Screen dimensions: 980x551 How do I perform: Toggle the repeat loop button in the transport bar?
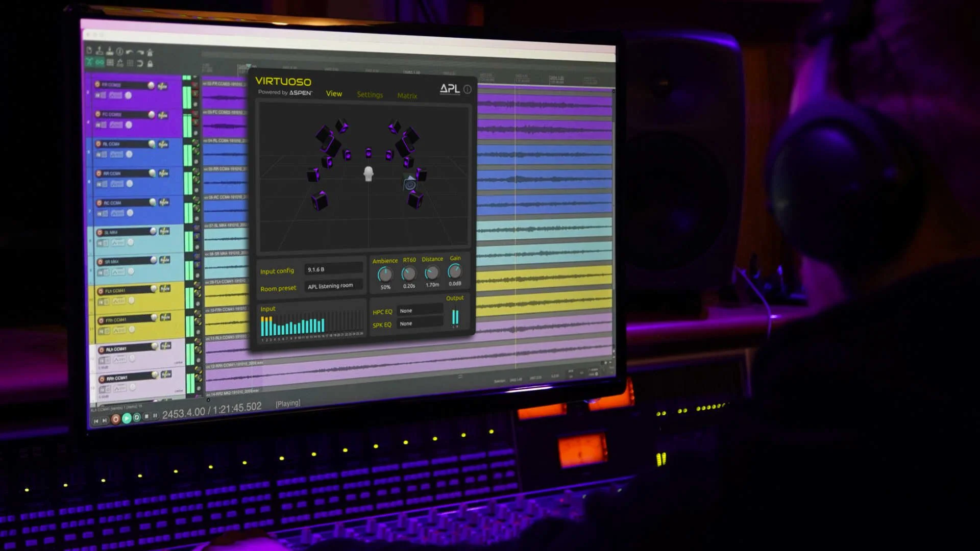137,418
